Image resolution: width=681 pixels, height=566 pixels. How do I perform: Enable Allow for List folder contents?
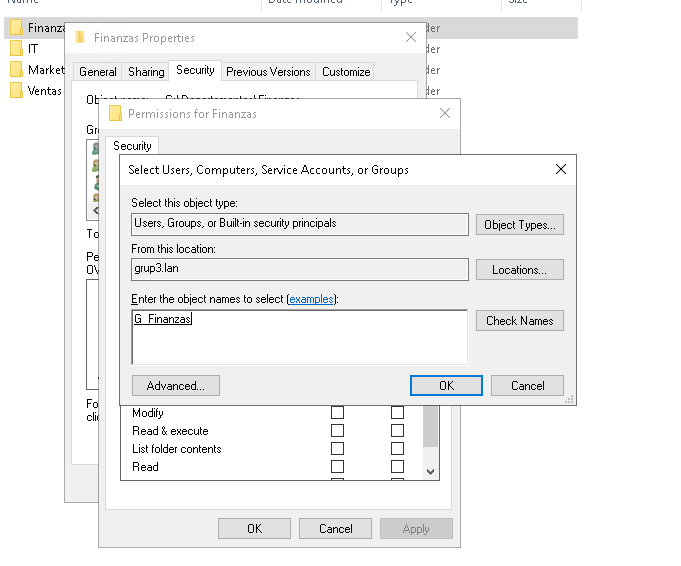[x=337, y=449]
